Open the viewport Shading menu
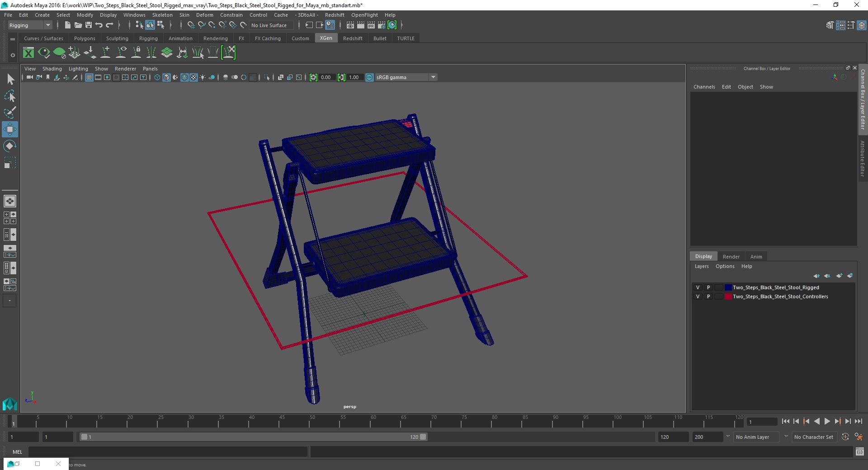This screenshot has height=470, width=868. [x=52, y=69]
